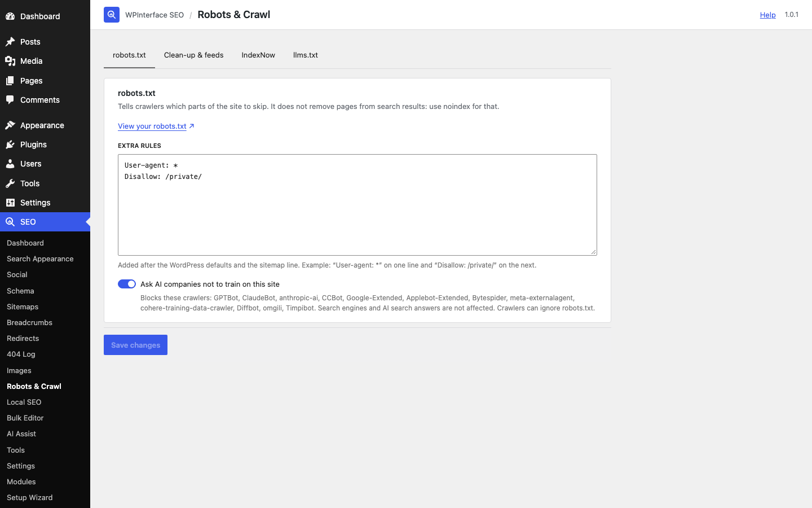812x508 pixels.
Task: Click the Posts pushpin icon
Action: 10,42
